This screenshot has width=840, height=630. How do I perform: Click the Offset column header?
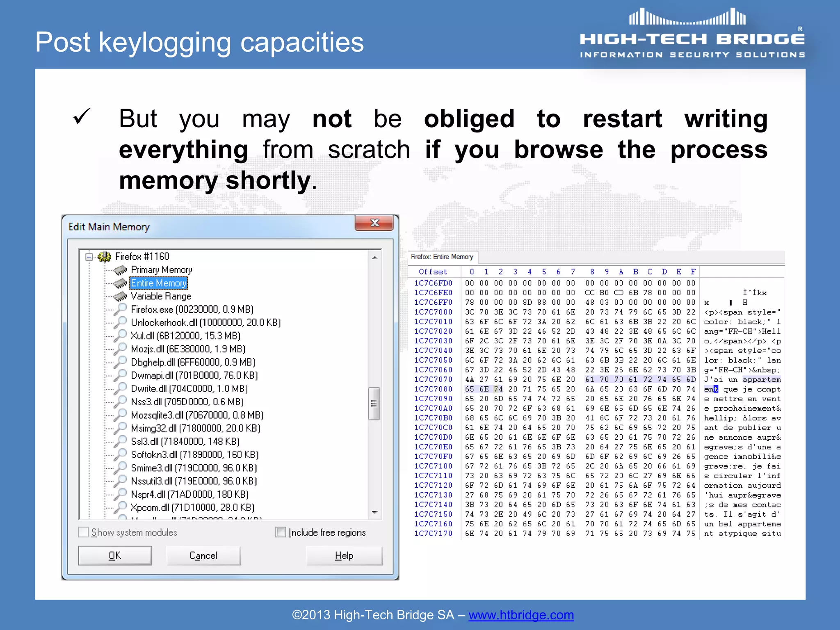tap(433, 272)
